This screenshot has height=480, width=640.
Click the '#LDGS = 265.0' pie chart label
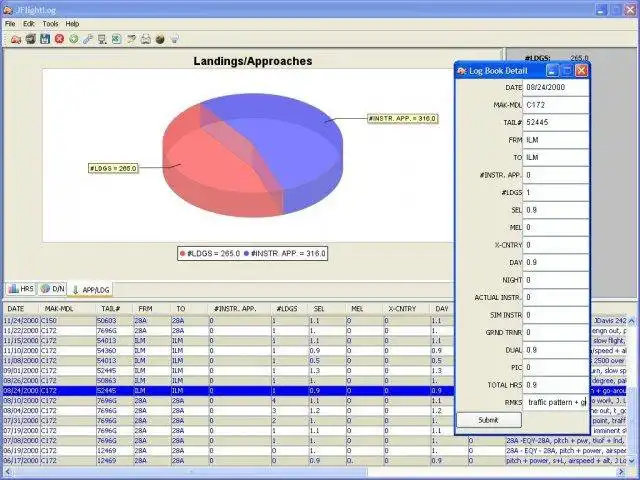[x=113, y=168]
